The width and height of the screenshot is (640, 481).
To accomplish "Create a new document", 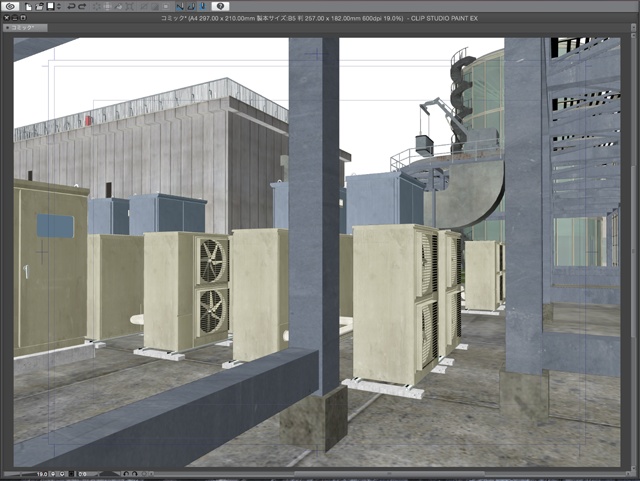I will click(28, 6).
